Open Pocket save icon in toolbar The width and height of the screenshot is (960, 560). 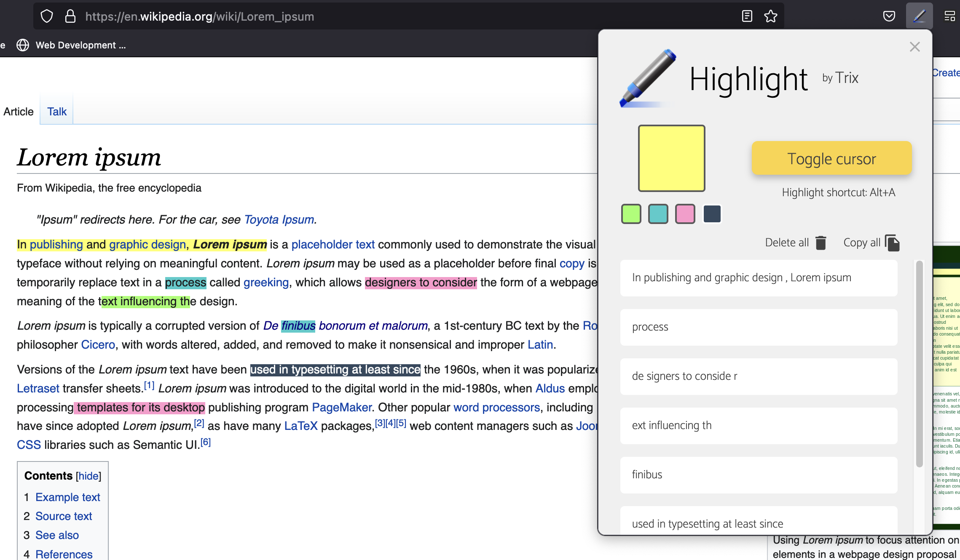tap(889, 16)
